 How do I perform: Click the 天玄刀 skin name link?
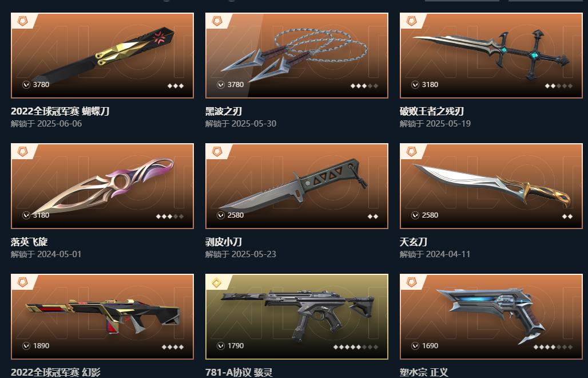[413, 242]
